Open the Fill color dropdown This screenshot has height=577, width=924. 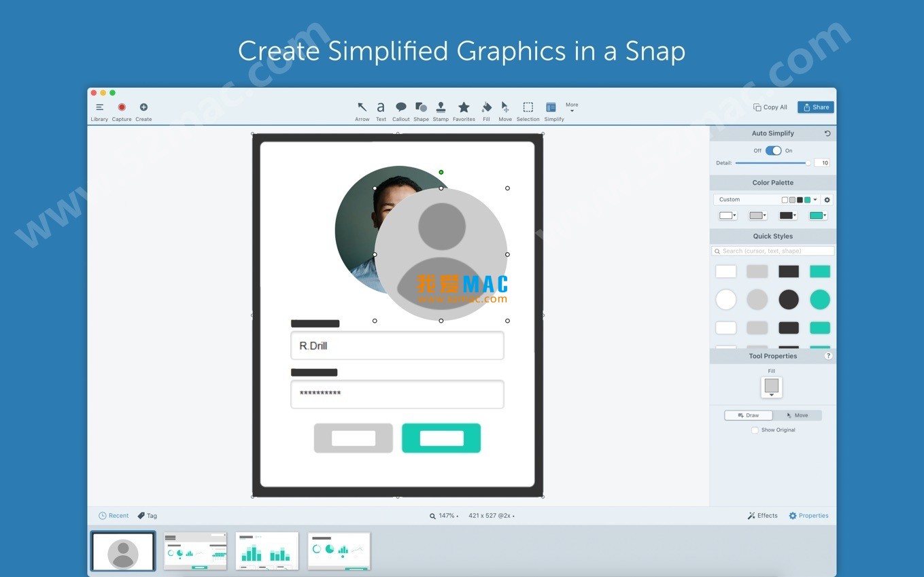[x=772, y=387]
